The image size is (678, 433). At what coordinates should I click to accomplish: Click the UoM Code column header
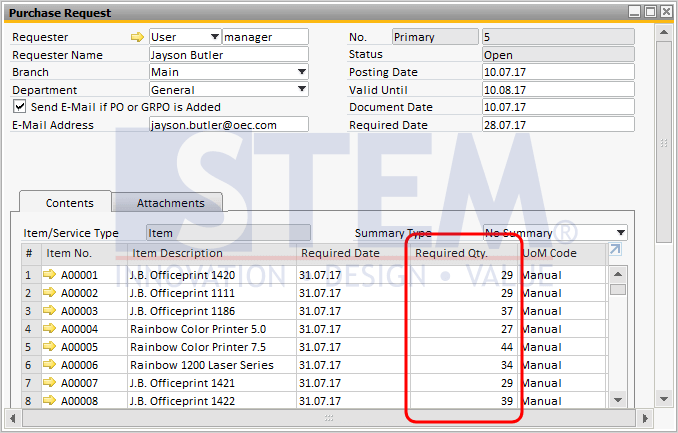563,253
